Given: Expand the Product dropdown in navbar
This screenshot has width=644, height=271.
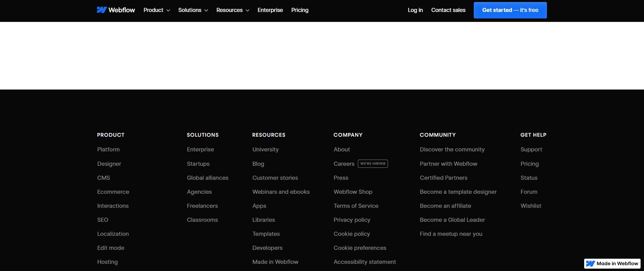Looking at the screenshot, I should [x=157, y=10].
